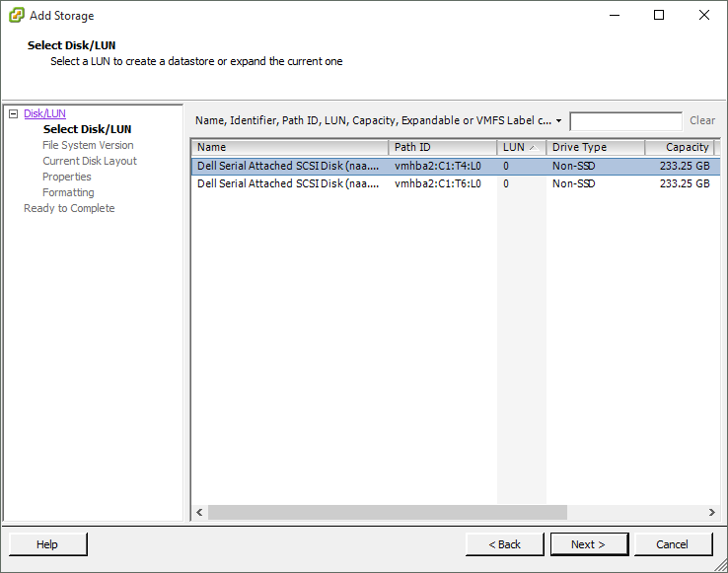
Task: Sort by the Path ID column header
Action: (442, 147)
